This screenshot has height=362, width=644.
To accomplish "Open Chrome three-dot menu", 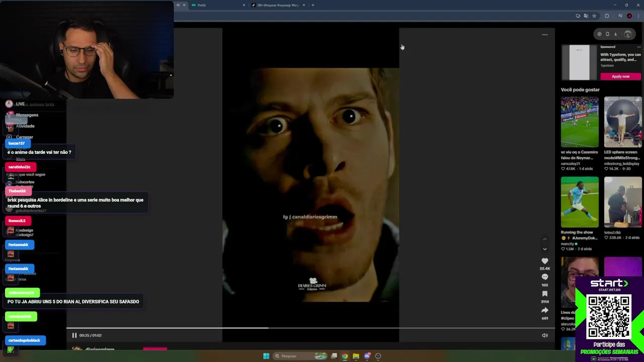I will coord(638,16).
